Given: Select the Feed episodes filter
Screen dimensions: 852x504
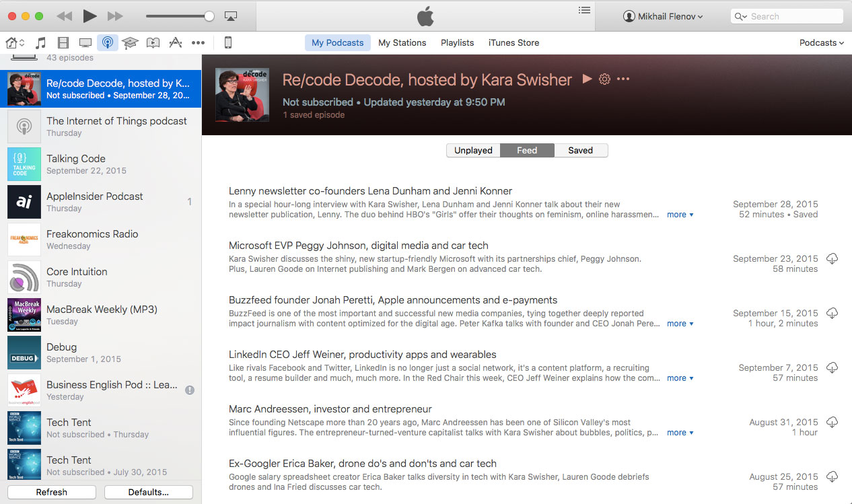Looking at the screenshot, I should (x=527, y=150).
